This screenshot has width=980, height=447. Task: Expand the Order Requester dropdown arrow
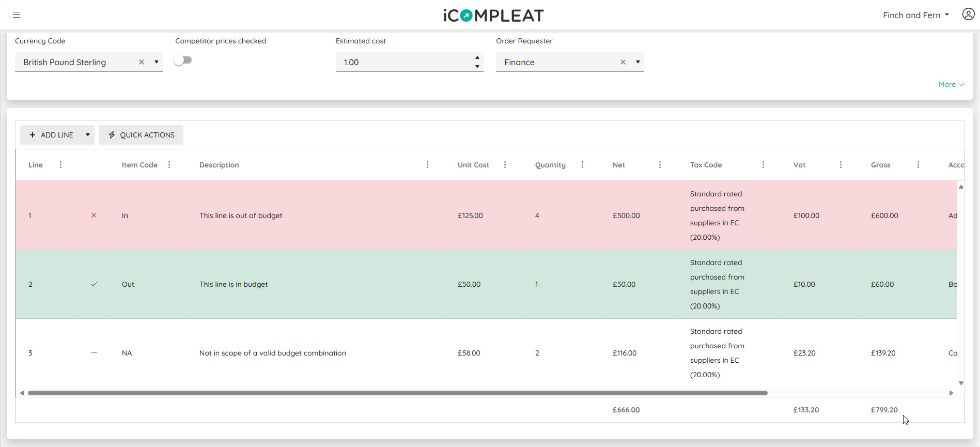click(638, 62)
